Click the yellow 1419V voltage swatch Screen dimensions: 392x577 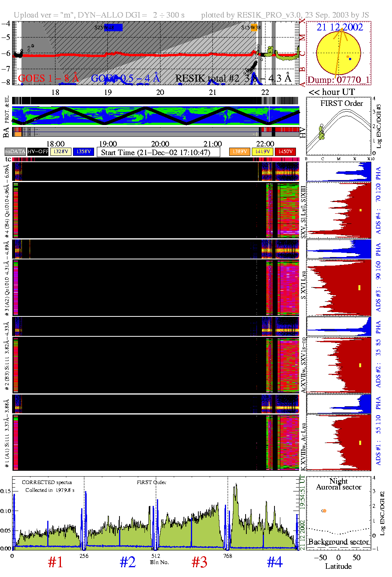[262, 152]
